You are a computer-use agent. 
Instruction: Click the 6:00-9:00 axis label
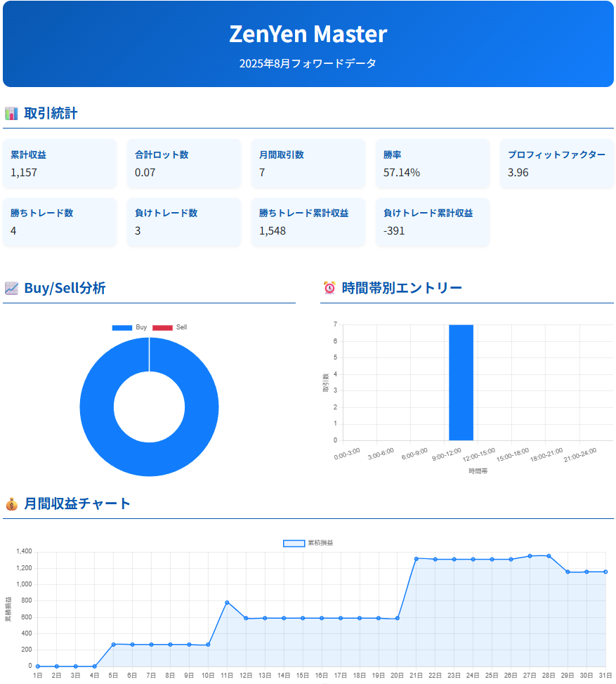[x=414, y=454]
